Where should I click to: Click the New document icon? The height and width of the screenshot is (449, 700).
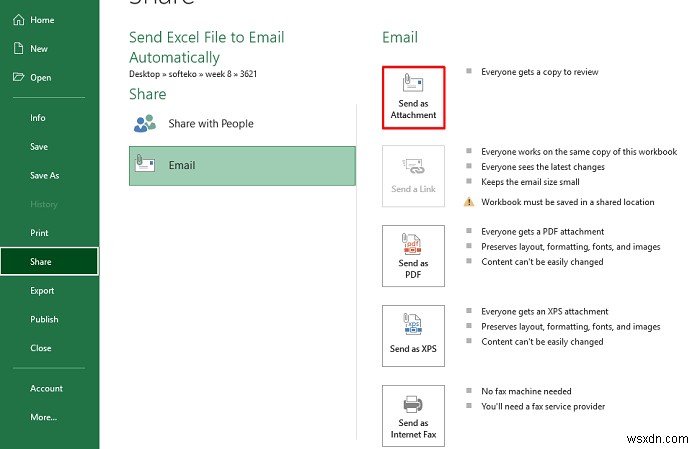point(18,48)
